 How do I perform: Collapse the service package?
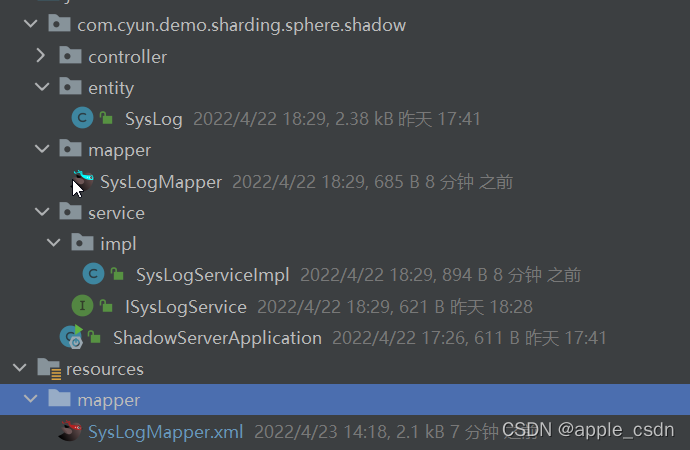(42, 212)
